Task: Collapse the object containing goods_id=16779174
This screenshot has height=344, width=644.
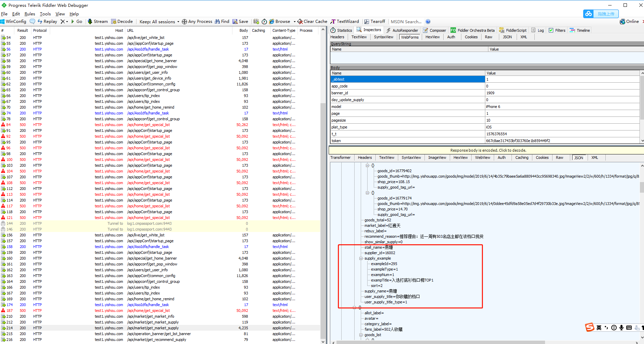Action: pos(368,193)
